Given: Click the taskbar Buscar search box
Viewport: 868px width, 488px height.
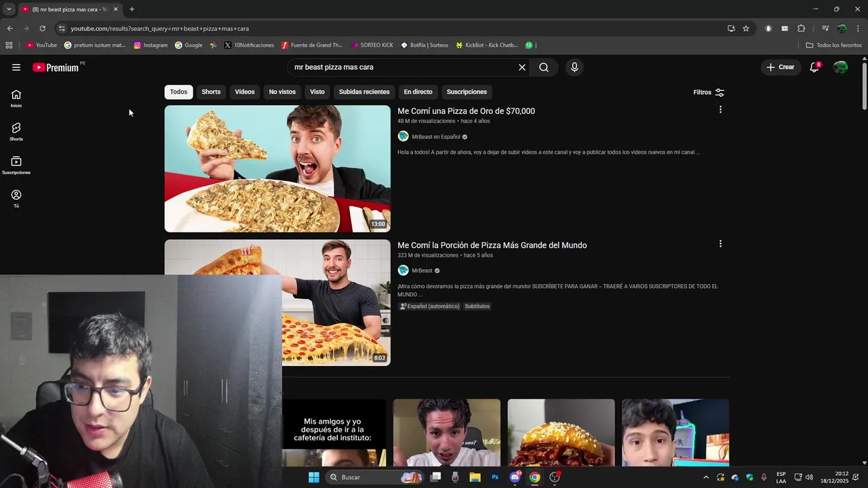Looking at the screenshot, I should (x=374, y=477).
